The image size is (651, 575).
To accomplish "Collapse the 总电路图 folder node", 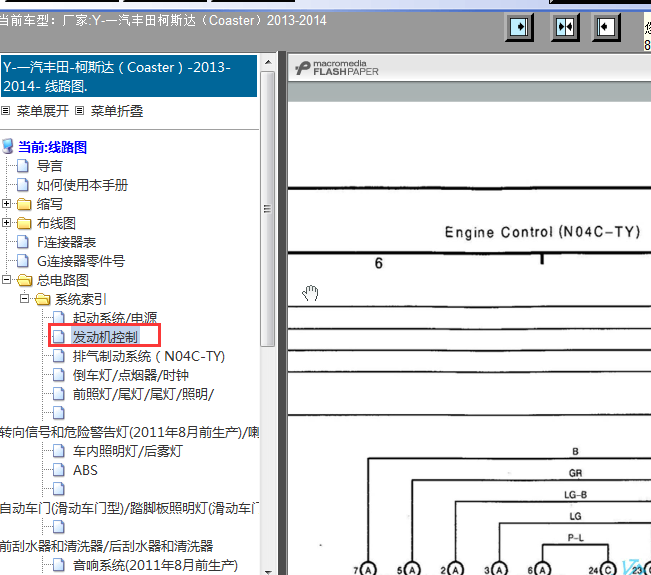I will [6, 280].
